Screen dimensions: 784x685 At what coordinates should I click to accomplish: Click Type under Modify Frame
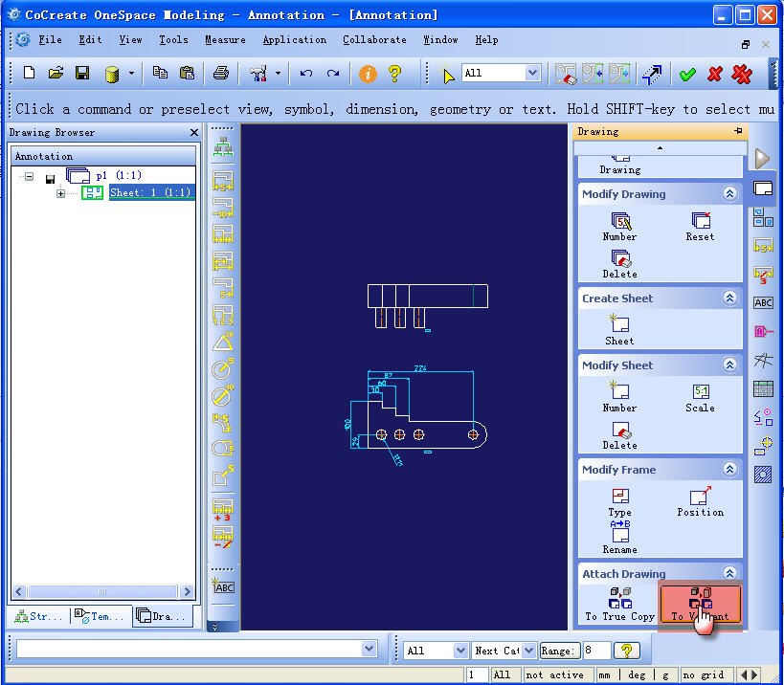(620, 502)
